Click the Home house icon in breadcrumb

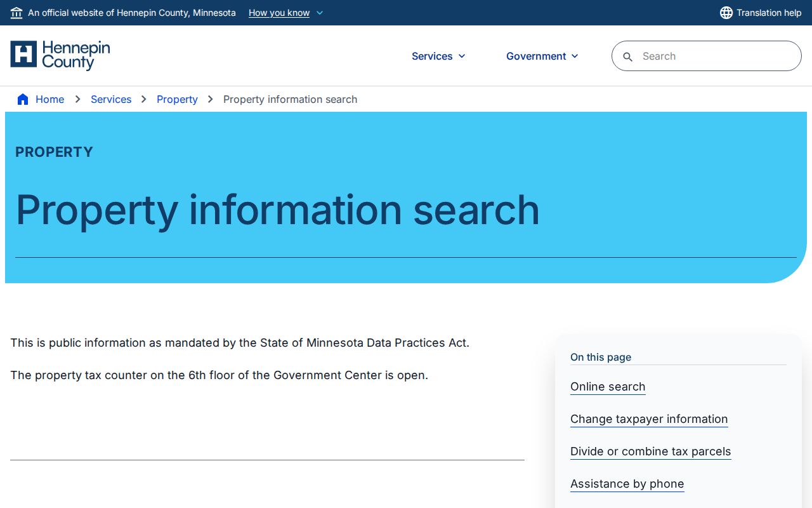23,99
